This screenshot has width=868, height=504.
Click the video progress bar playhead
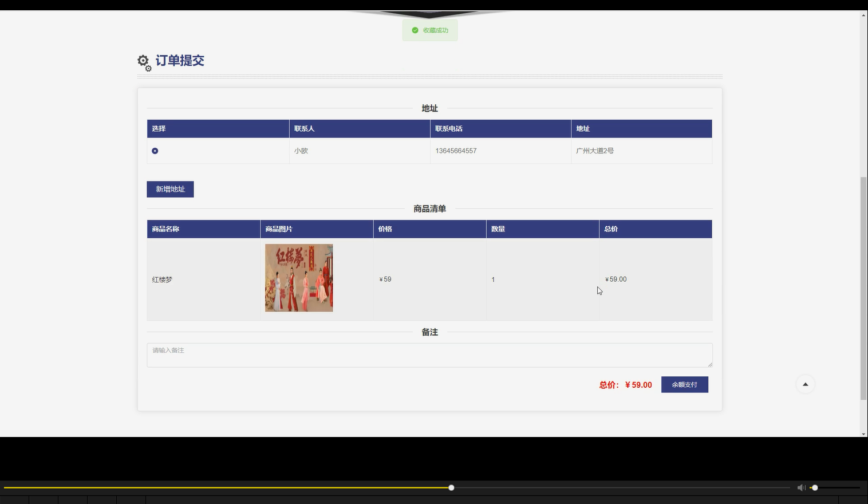pyautogui.click(x=451, y=487)
